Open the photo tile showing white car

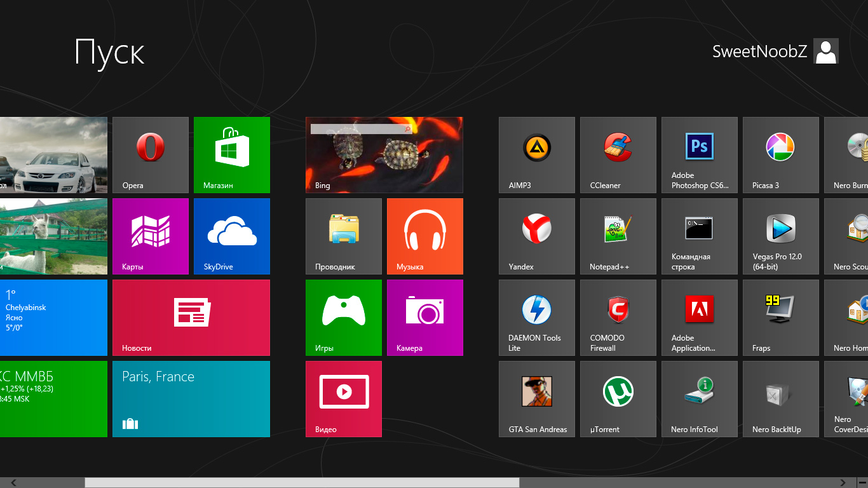[x=53, y=155]
